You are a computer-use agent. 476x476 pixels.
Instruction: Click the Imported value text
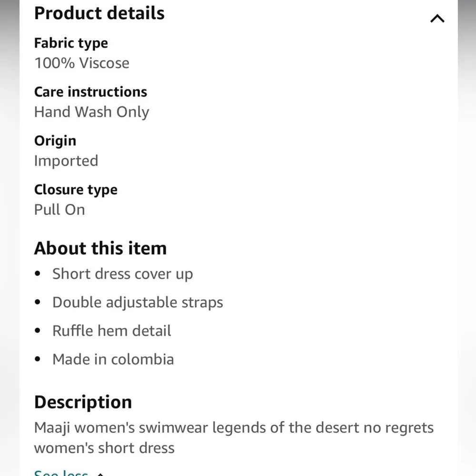click(x=66, y=161)
